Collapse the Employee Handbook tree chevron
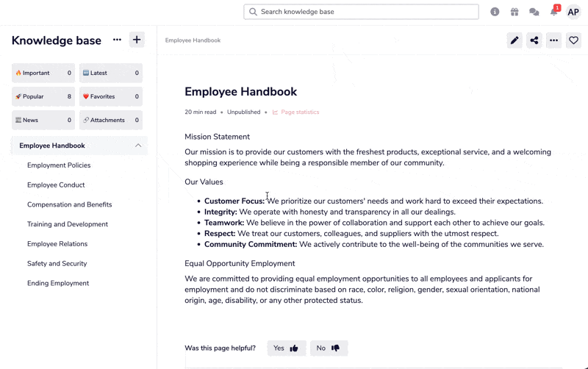588x369 pixels. pyautogui.click(x=138, y=146)
